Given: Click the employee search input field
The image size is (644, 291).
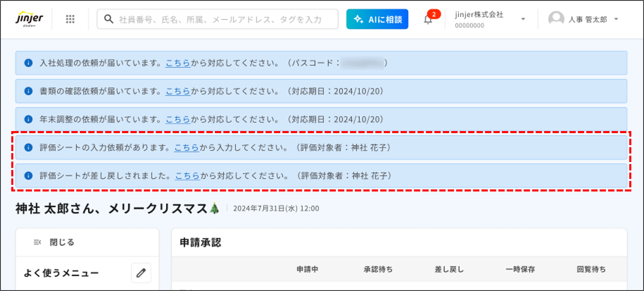Looking at the screenshot, I should pyautogui.click(x=218, y=19).
